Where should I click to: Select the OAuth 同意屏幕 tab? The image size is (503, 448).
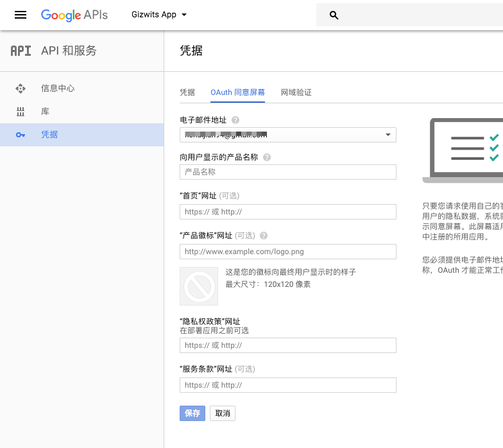click(x=237, y=92)
